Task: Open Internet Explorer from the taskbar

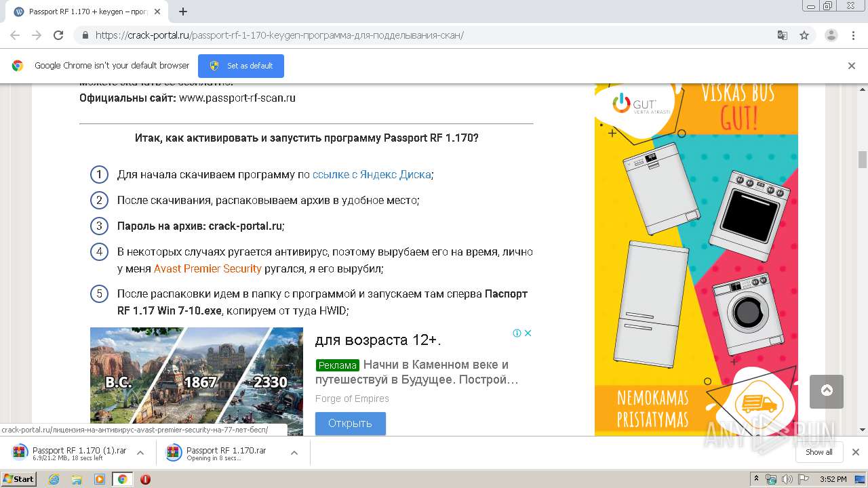Action: [54, 479]
